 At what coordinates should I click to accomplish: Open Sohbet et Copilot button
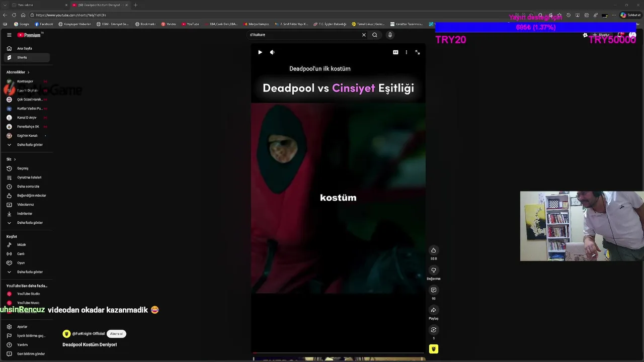[630, 15]
